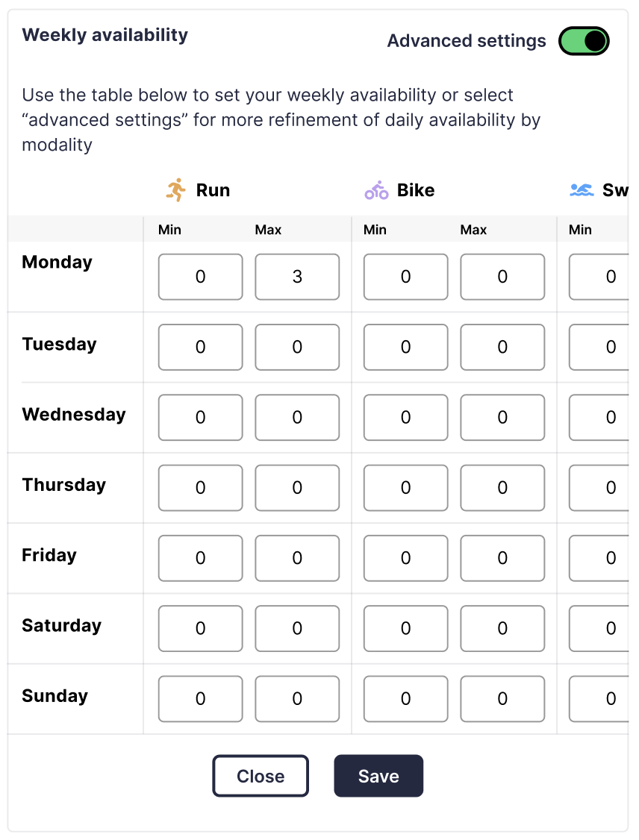This screenshot has width=639, height=840.
Task: Click Monday Bike Max input box
Action: (x=502, y=277)
